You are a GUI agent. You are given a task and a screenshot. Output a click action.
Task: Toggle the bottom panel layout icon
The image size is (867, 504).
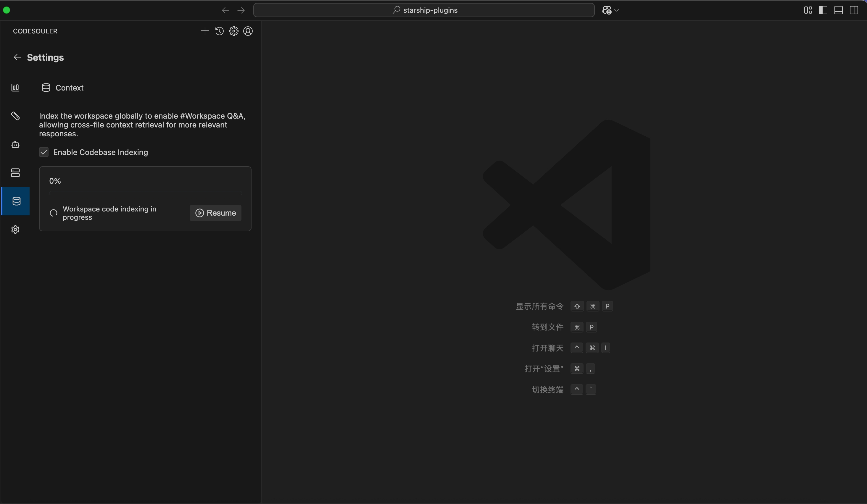[838, 10]
